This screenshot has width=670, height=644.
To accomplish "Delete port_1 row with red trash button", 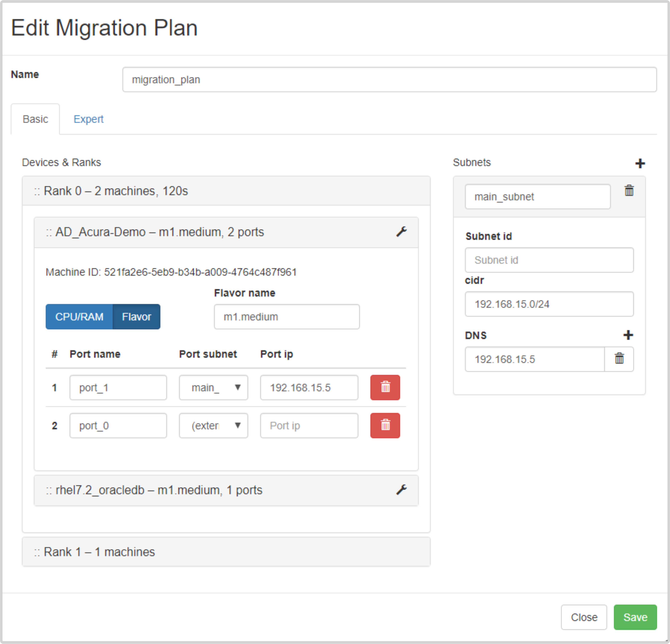I will coord(385,387).
